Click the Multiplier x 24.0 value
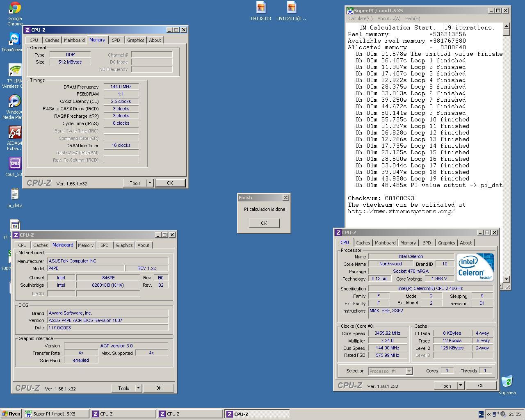The width and height of the screenshot is (525, 420). 388,340
